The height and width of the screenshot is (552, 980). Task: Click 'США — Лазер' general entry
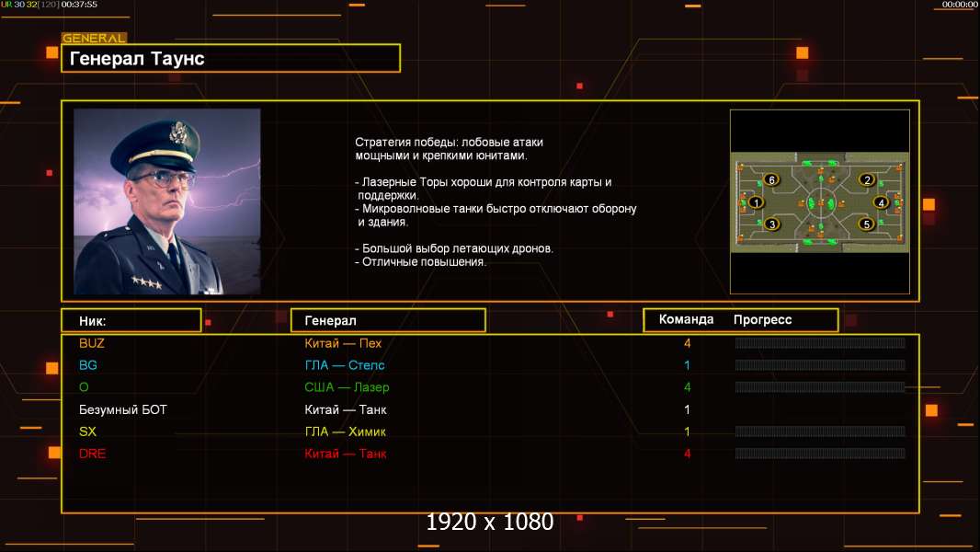point(347,387)
